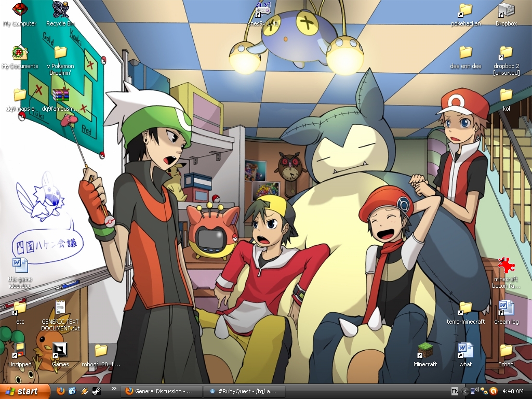This screenshot has width=532, height=399.
Task: Select the Minecraft shortcut icon
Action: click(425, 351)
